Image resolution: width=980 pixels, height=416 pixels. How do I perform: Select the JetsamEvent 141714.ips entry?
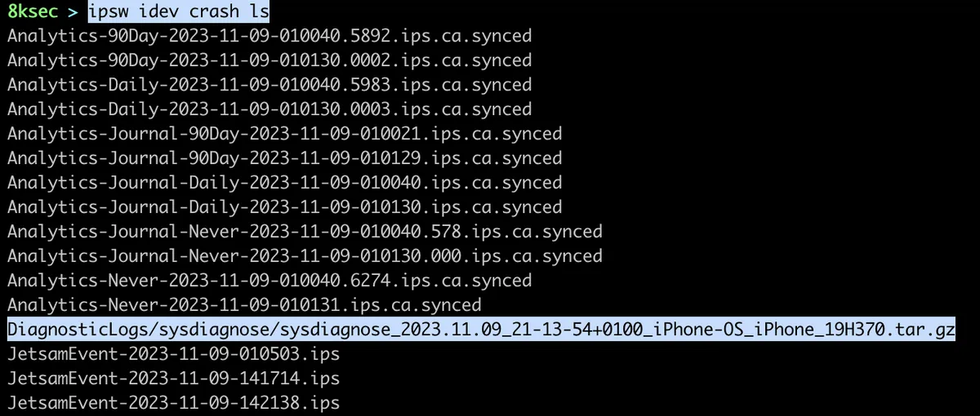(173, 378)
